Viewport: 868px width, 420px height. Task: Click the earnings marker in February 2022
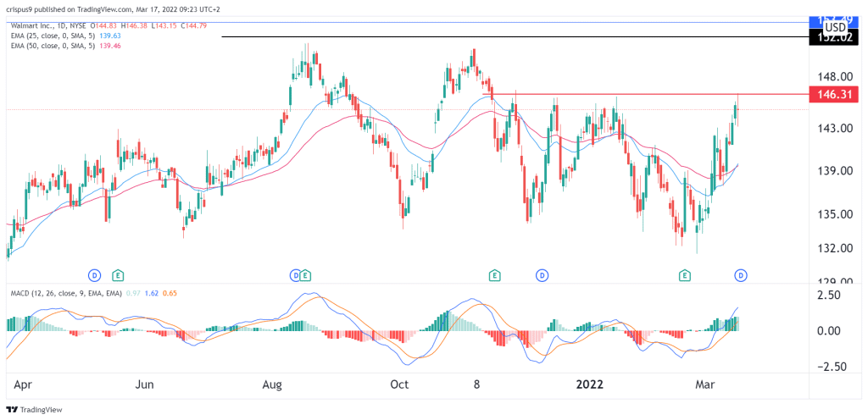click(685, 274)
